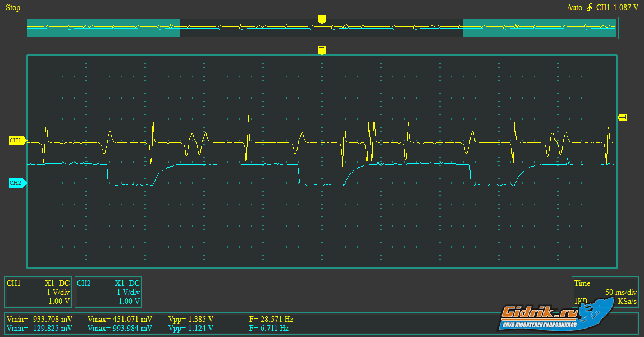The width and height of the screenshot is (644, 337).
Task: Toggle DC coupling in the CH2 panel
Action: click(x=134, y=284)
